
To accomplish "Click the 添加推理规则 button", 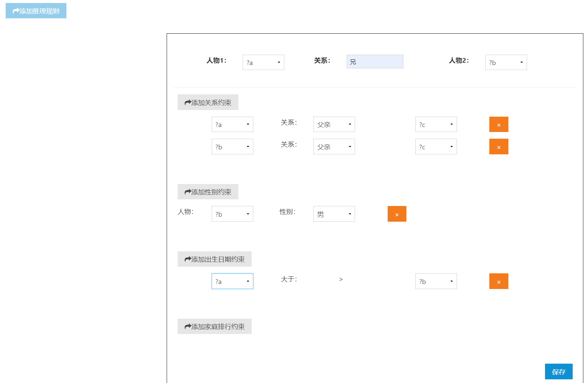I will pos(36,11).
